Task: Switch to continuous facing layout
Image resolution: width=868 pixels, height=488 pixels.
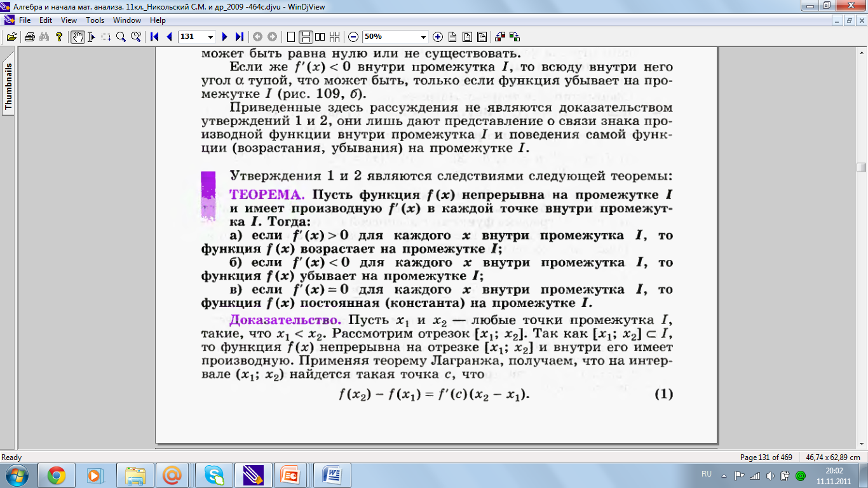Action: point(335,37)
